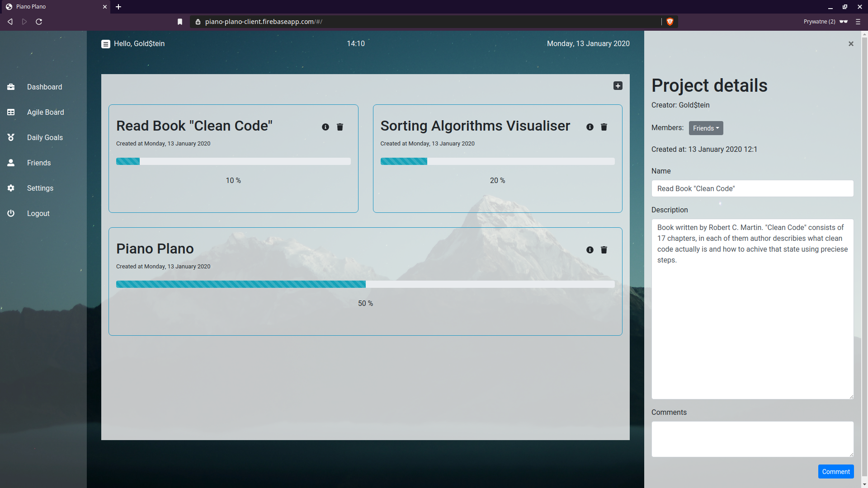Log out using the Logout link
This screenshot has height=488, width=868.
click(x=38, y=213)
